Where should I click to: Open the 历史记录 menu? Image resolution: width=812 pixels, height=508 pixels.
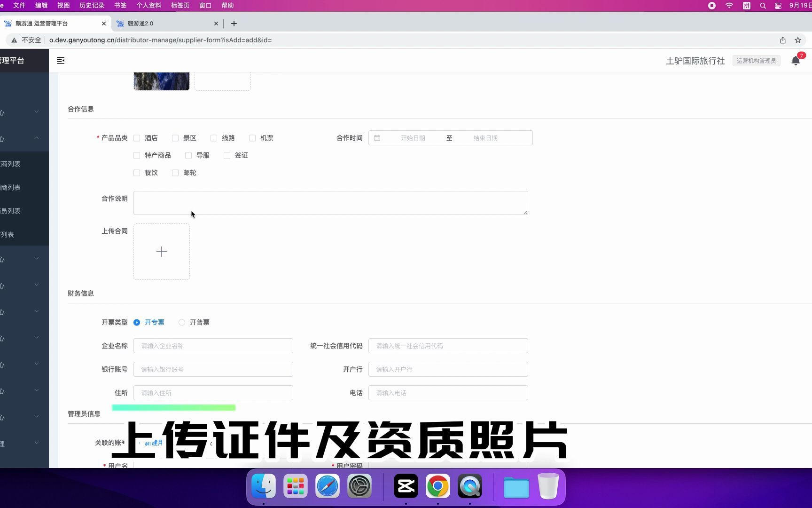[92, 6]
